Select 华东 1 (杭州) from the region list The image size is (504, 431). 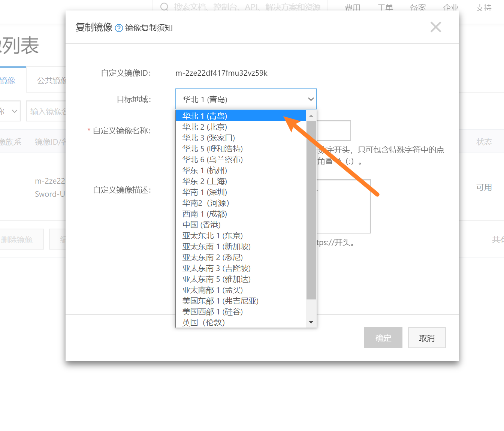[204, 170]
